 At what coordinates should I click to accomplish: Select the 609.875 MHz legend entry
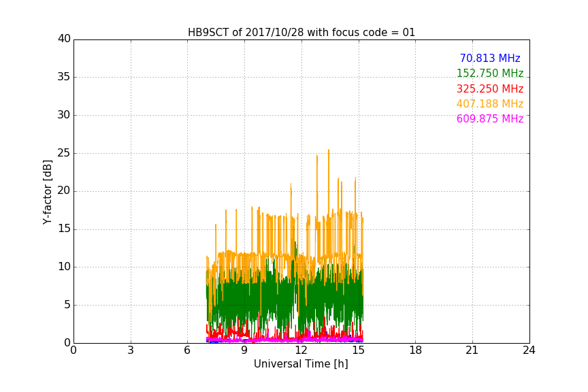point(490,118)
